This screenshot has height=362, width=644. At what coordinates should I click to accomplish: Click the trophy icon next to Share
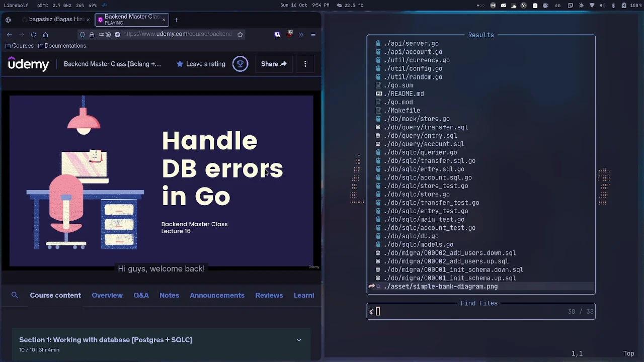pyautogui.click(x=240, y=64)
